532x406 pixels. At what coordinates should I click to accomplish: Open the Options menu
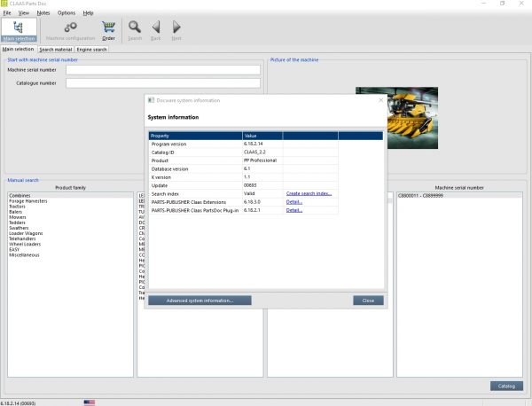(x=66, y=13)
